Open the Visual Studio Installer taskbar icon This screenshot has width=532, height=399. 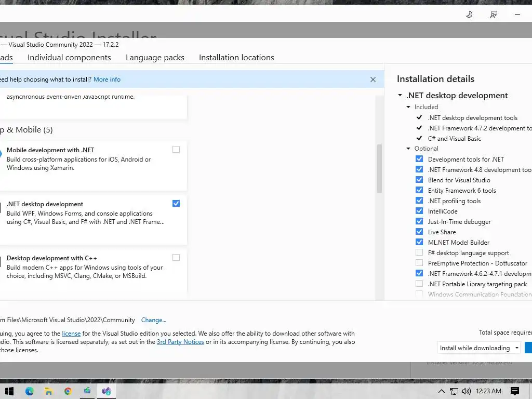point(107,391)
